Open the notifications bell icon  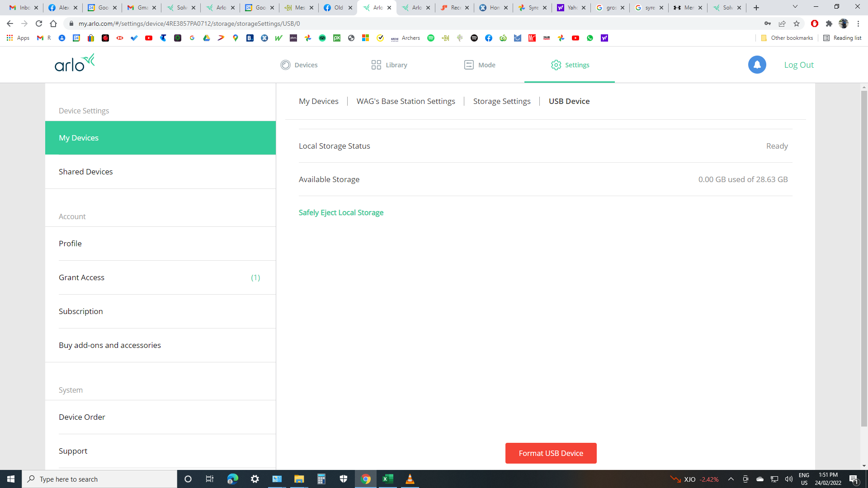(x=757, y=65)
